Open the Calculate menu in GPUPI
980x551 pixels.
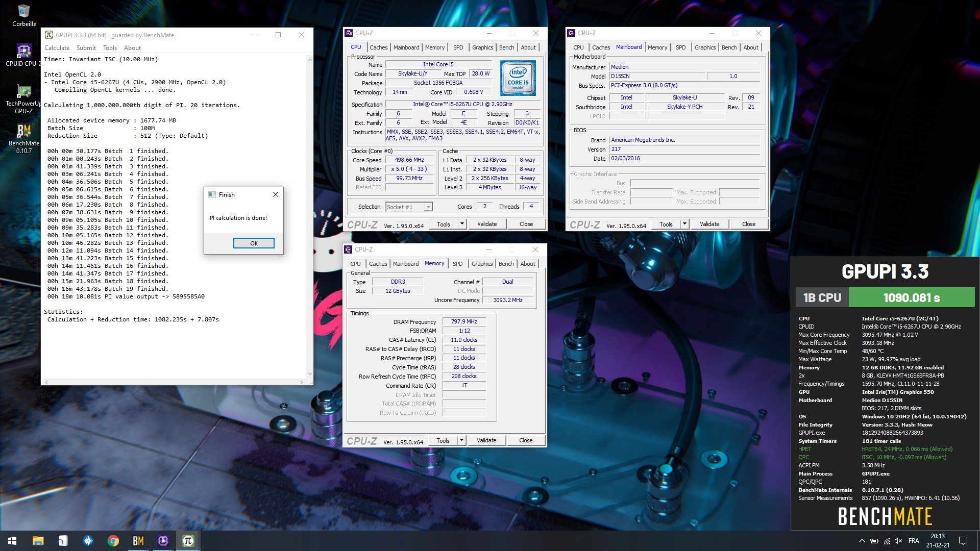(57, 48)
